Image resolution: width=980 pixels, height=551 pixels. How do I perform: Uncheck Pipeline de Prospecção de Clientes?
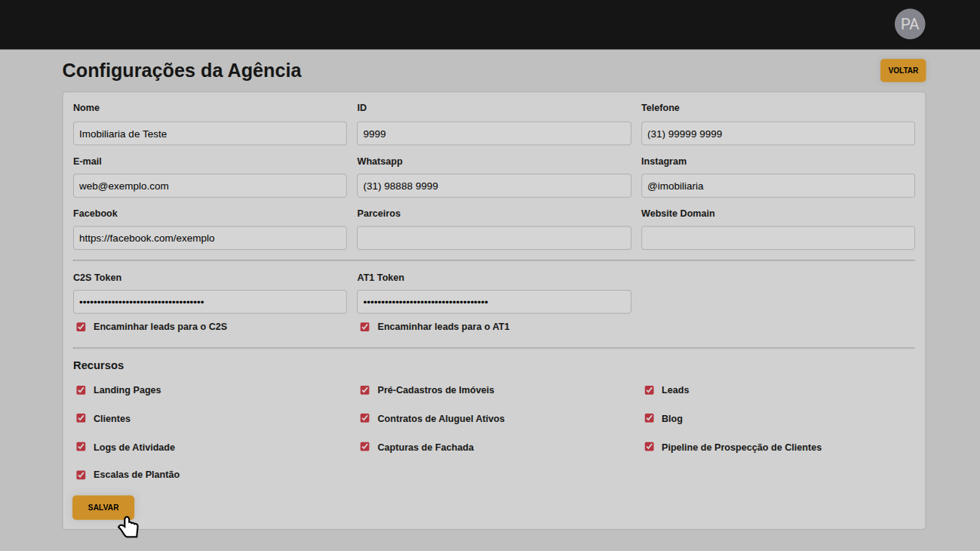[649, 447]
